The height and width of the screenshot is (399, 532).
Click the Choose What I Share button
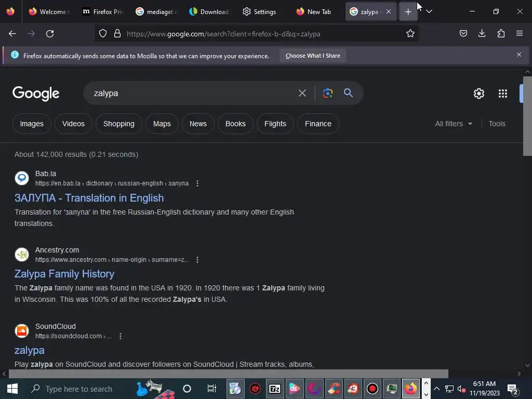[x=312, y=56]
